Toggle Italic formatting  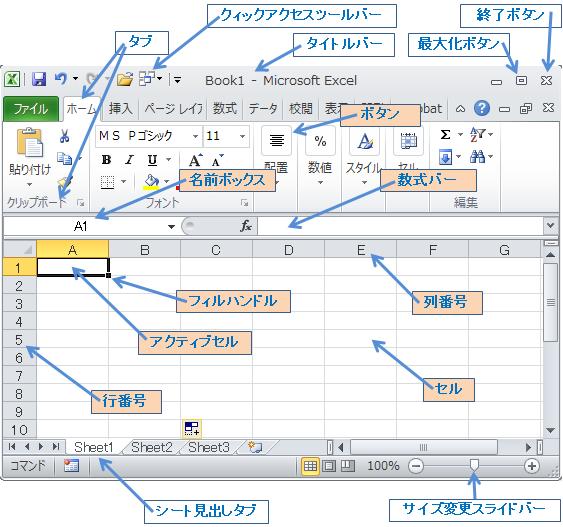pos(129,160)
